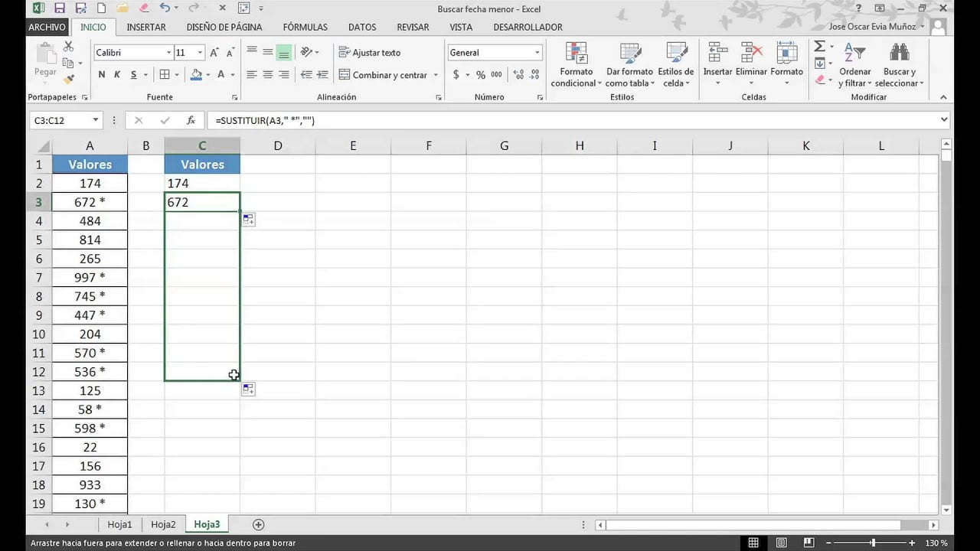The image size is (980, 551).
Task: Align cell text to the right
Action: point(284,75)
